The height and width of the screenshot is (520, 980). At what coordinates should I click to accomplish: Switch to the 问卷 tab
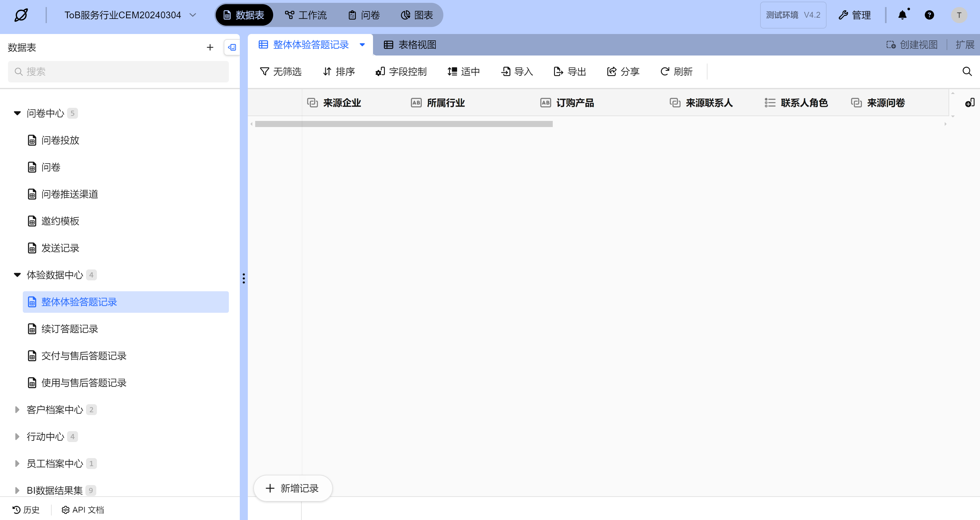pyautogui.click(x=364, y=15)
